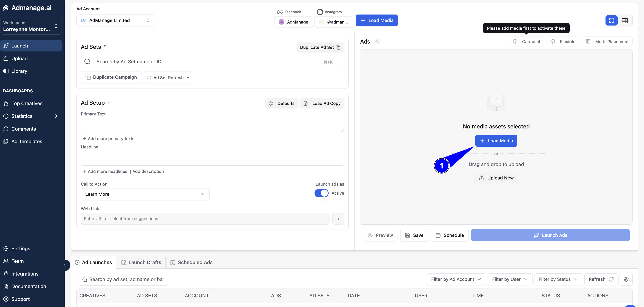Viewport: 644px width, 307px height.
Task: Switch to grid view layout icon
Action: click(x=611, y=20)
